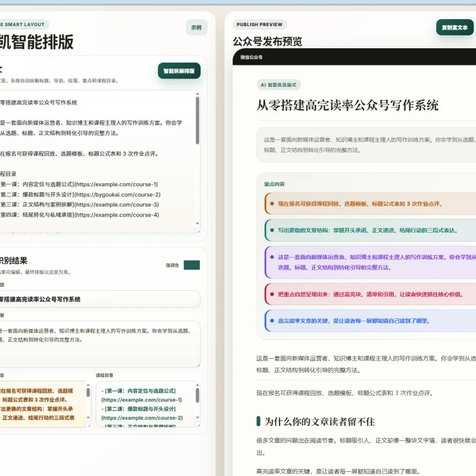The width and height of the screenshot is (476, 476).
Task: Click the 示例 button
Action: pyautogui.click(x=196, y=27)
